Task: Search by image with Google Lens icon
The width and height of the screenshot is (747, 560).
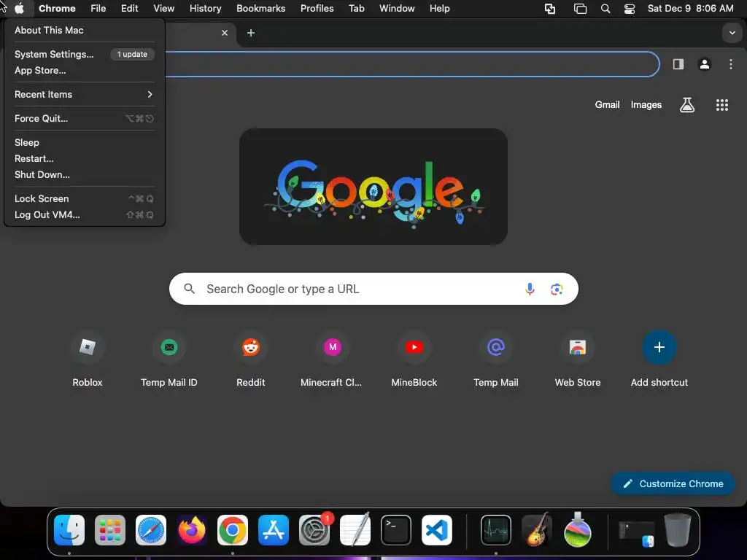Action: point(557,289)
